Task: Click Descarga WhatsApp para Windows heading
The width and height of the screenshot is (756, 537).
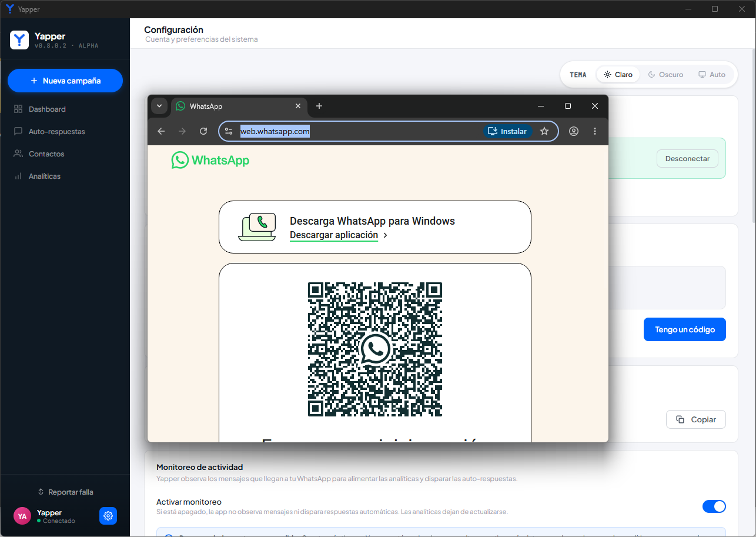Action: (373, 221)
